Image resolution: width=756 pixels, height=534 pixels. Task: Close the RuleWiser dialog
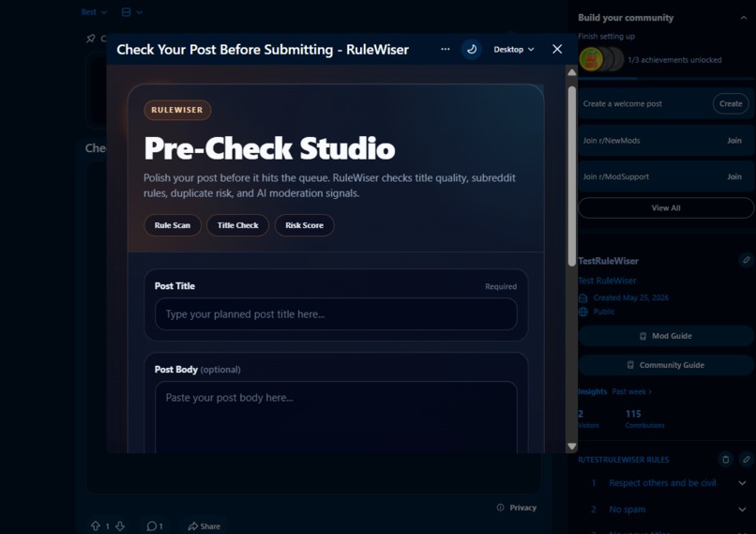tap(557, 49)
